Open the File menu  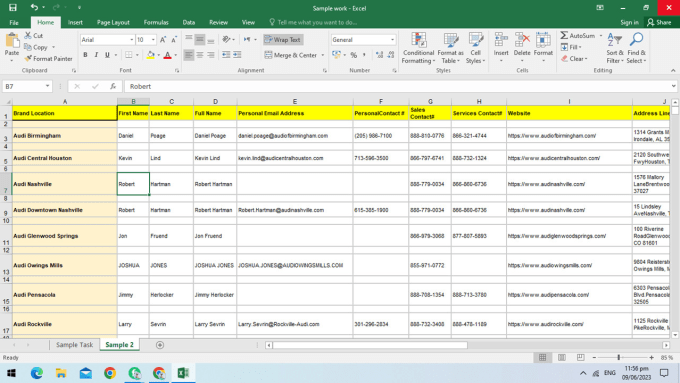point(14,22)
